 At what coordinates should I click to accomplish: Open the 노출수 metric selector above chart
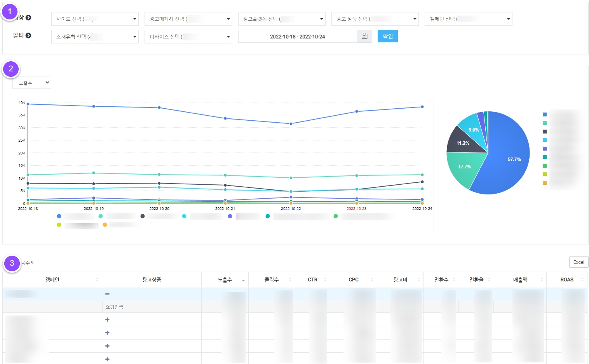32,83
